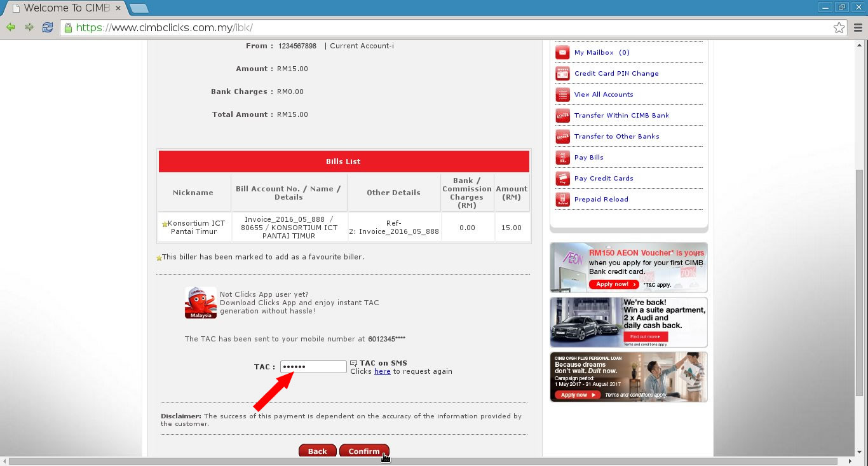868x466 pixels.
Task: Click the Back button
Action: coord(317,451)
